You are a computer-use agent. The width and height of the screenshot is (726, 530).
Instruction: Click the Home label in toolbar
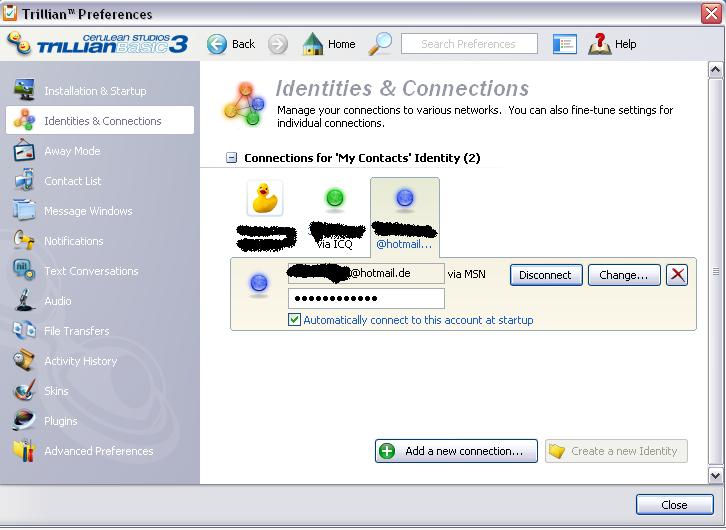342,44
